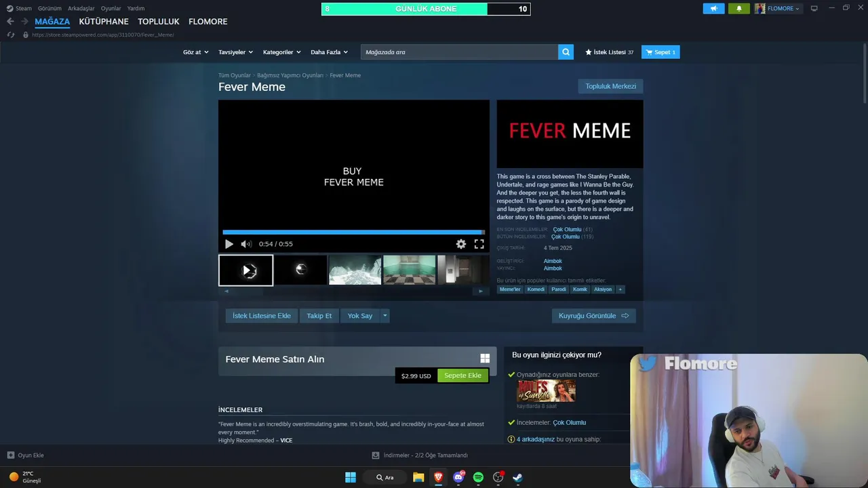The width and height of the screenshot is (868, 488).
Task: Select the green tiled room thumbnail
Action: coord(410,270)
